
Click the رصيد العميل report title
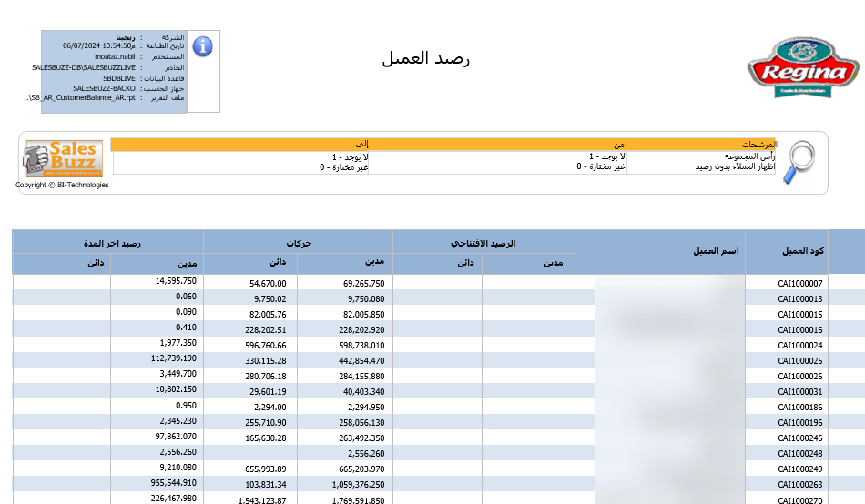(x=425, y=59)
